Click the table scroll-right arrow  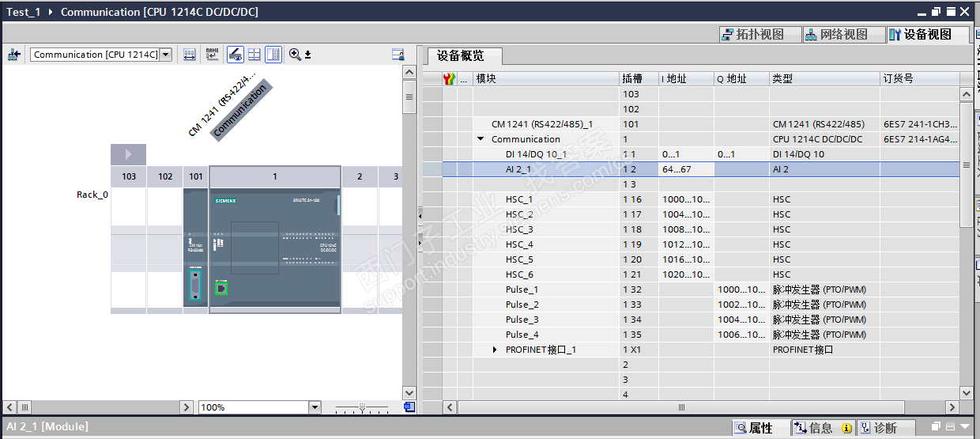953,407
